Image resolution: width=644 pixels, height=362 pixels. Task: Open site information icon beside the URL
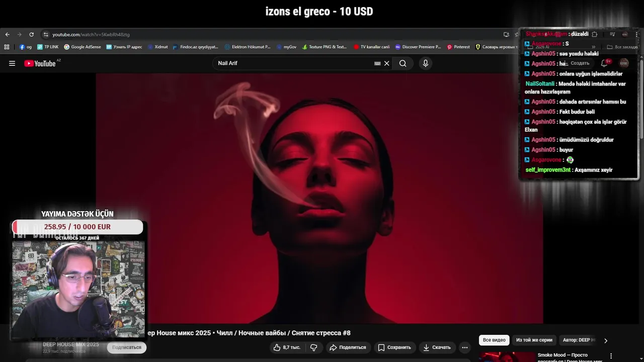click(46, 34)
